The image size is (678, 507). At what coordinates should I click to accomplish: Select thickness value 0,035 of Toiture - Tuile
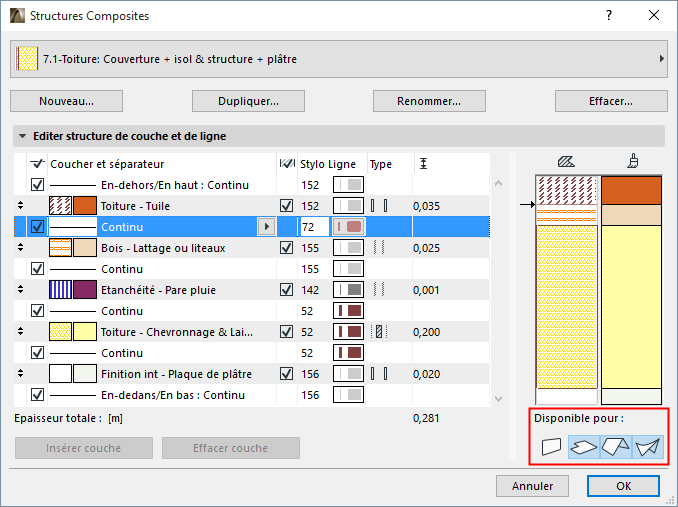(426, 206)
